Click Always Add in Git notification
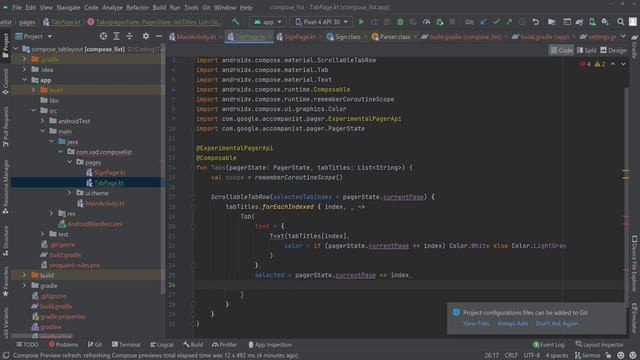 (512, 324)
